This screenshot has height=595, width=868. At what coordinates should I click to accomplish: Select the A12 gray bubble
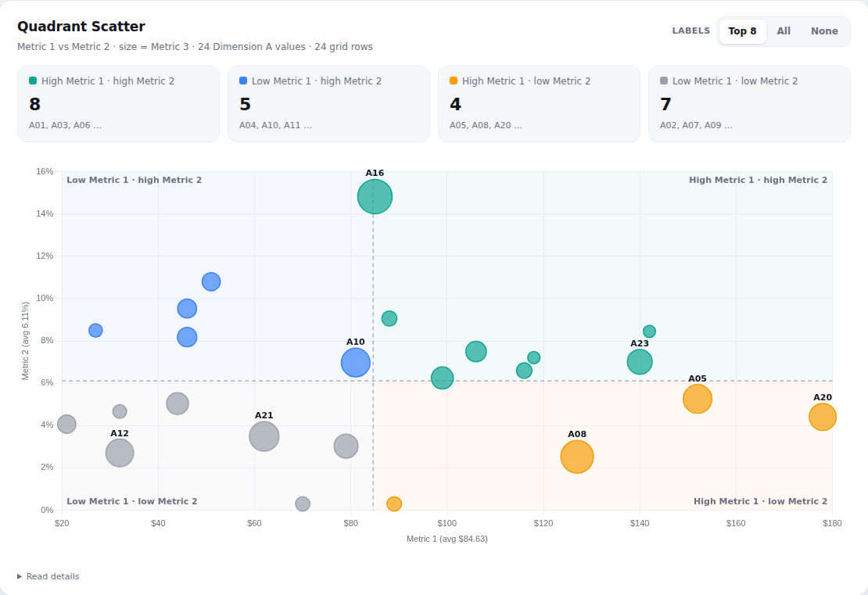click(120, 453)
